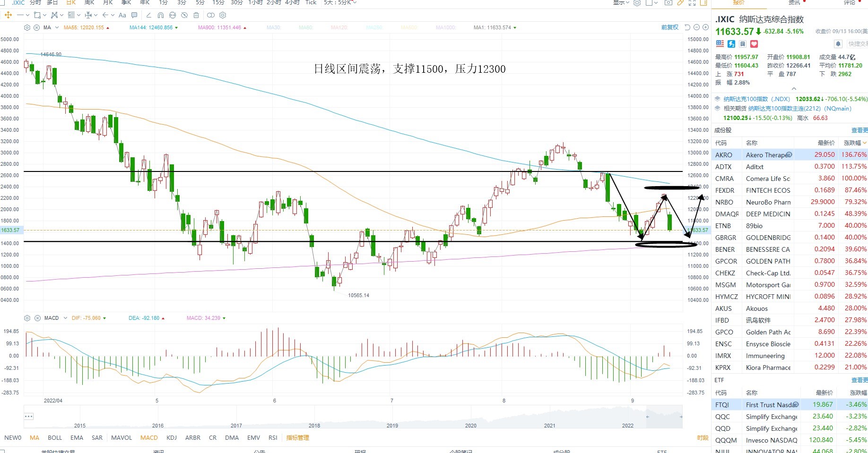
Task: Click the price alert bell icon
Action: pyautogui.click(x=838, y=44)
